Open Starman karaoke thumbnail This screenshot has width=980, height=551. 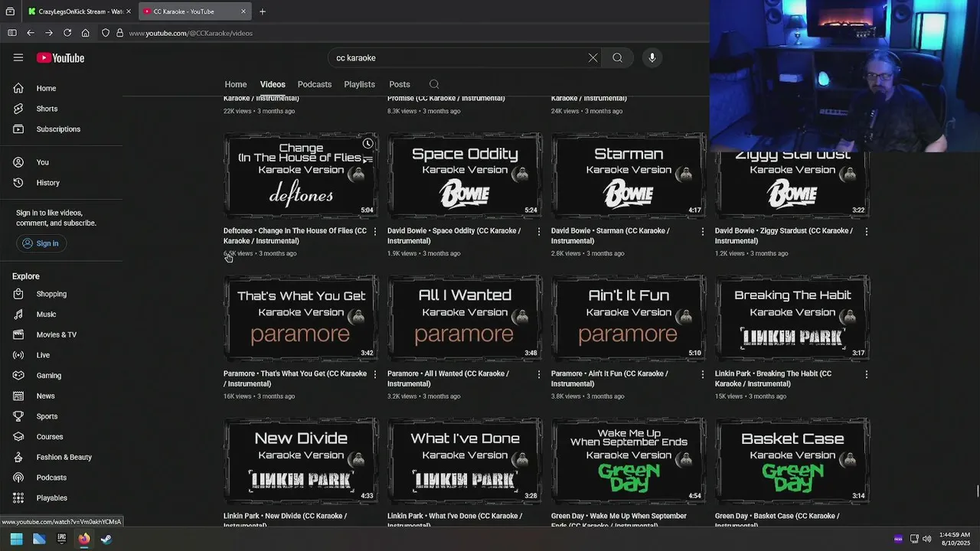click(x=629, y=175)
